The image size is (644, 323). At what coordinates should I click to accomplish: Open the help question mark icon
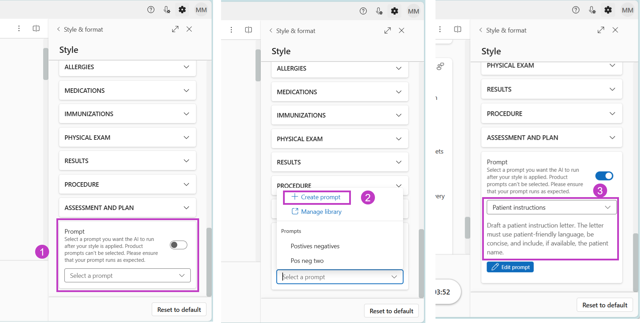(x=151, y=9)
